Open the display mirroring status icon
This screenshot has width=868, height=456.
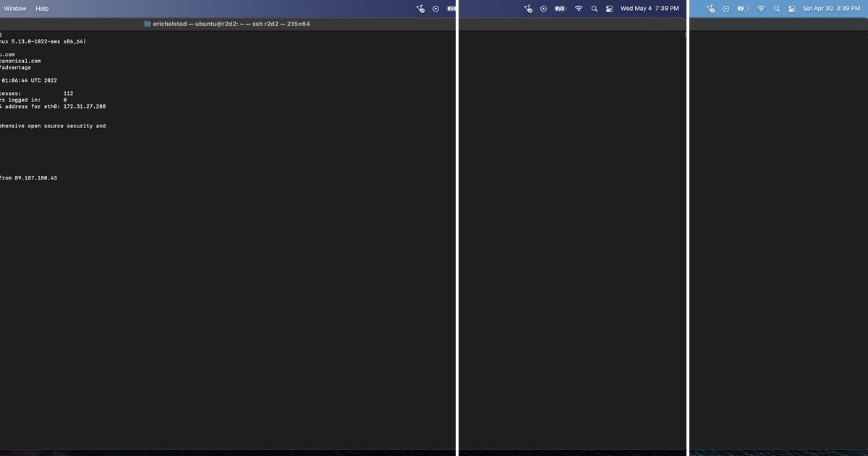609,8
